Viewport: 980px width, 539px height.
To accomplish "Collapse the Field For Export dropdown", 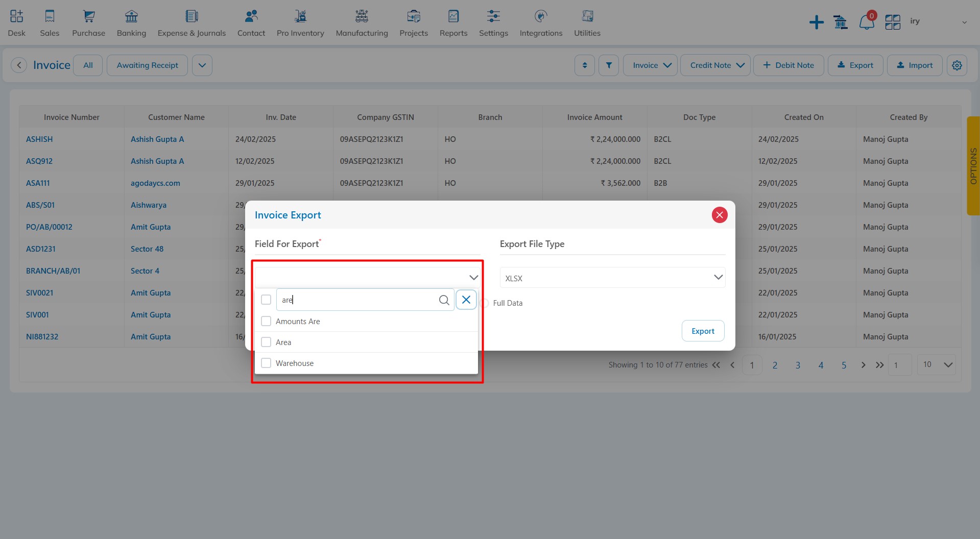I will (x=473, y=278).
